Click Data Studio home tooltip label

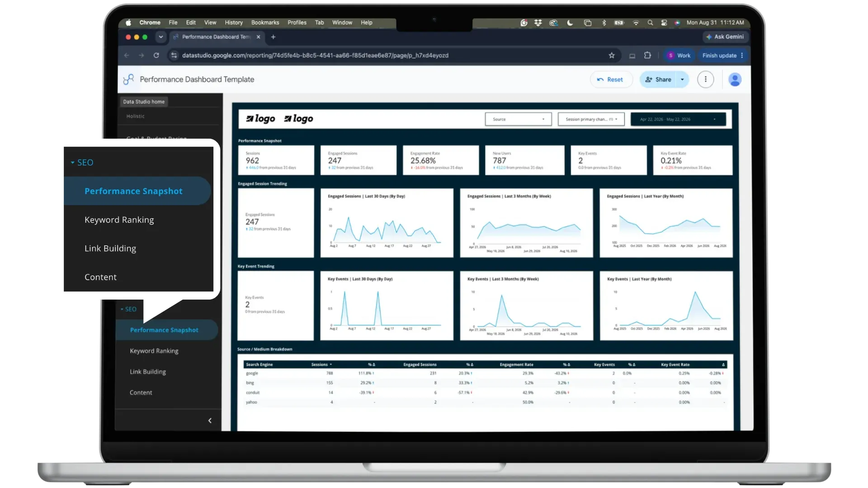(x=144, y=102)
